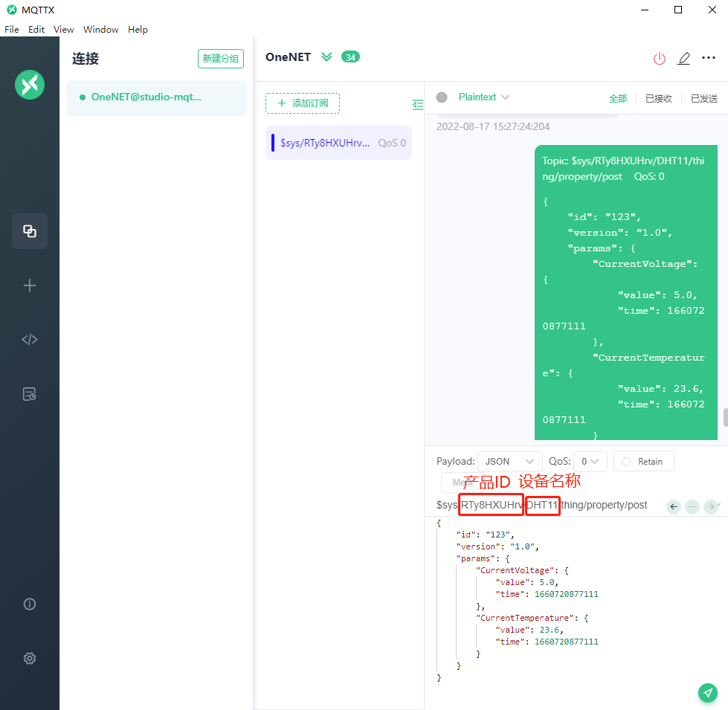Open the Connections page icon

pyautogui.click(x=30, y=231)
